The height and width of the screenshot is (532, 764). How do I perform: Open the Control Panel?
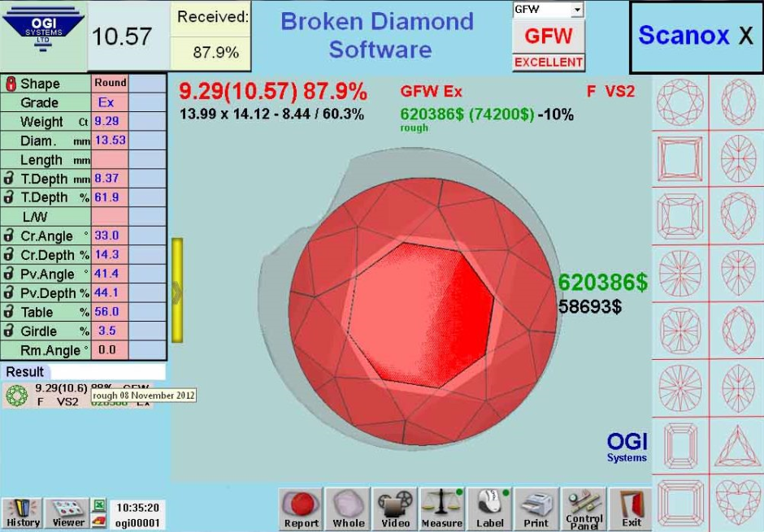click(584, 508)
